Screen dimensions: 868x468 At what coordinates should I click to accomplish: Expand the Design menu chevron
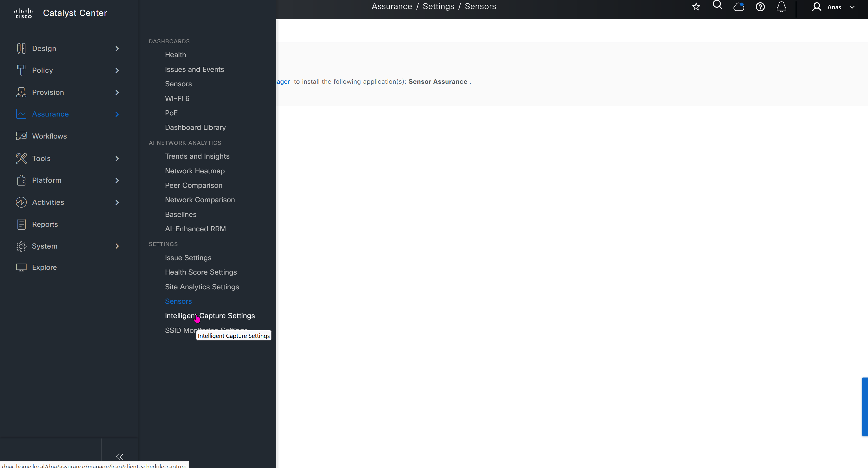[x=117, y=49]
